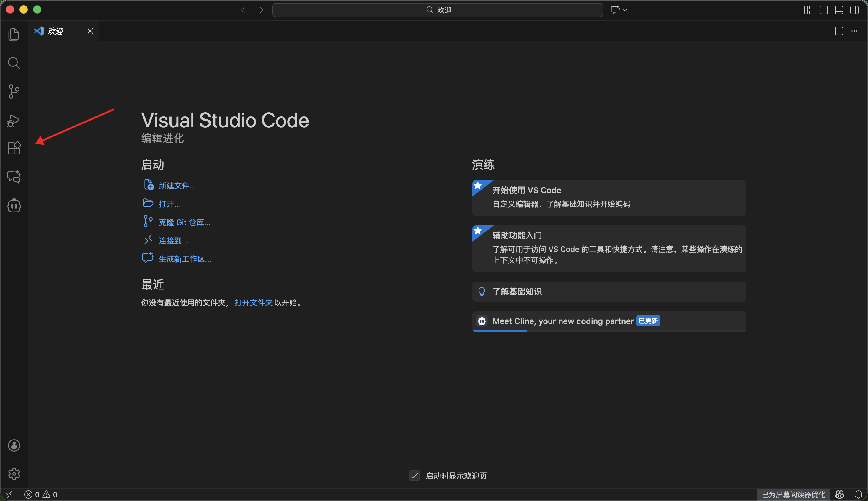Toggle the primary side bar layout button
Image resolution: width=868 pixels, height=501 pixels.
[824, 10]
